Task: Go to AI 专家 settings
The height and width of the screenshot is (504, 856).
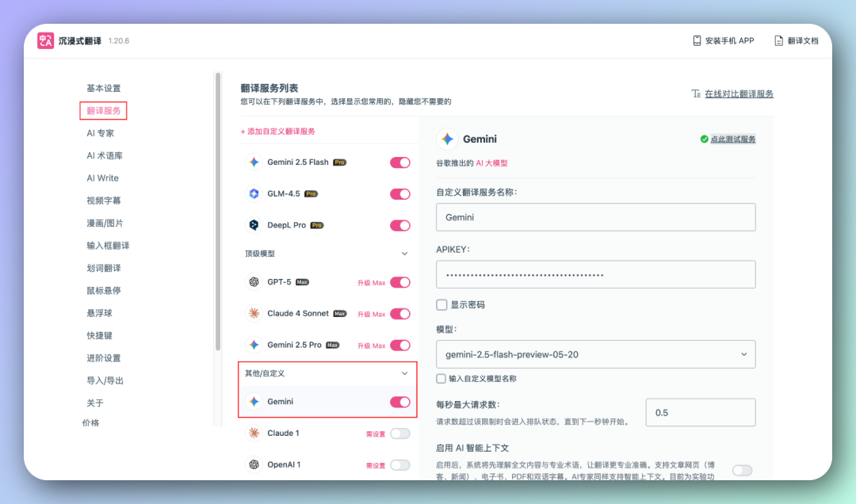Action: coord(101,133)
